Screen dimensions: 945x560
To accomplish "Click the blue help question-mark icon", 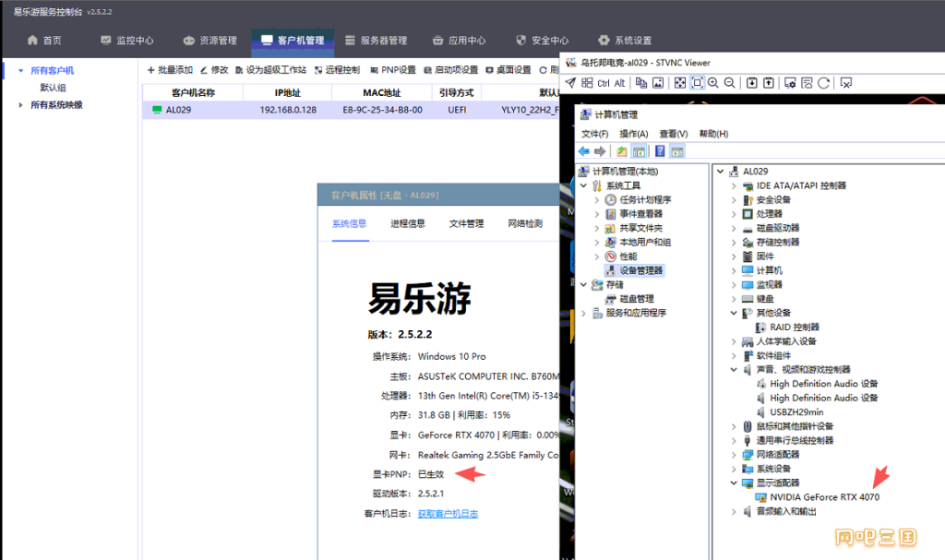I will (x=660, y=151).
